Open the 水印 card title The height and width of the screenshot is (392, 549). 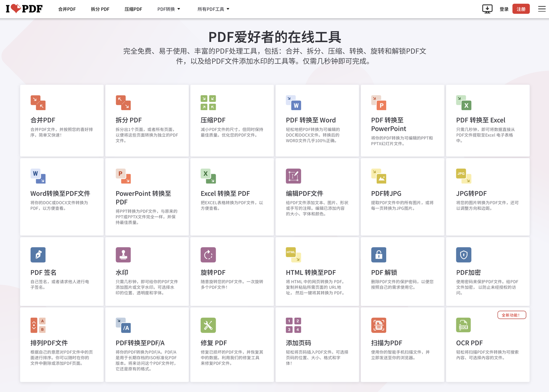[x=122, y=272]
